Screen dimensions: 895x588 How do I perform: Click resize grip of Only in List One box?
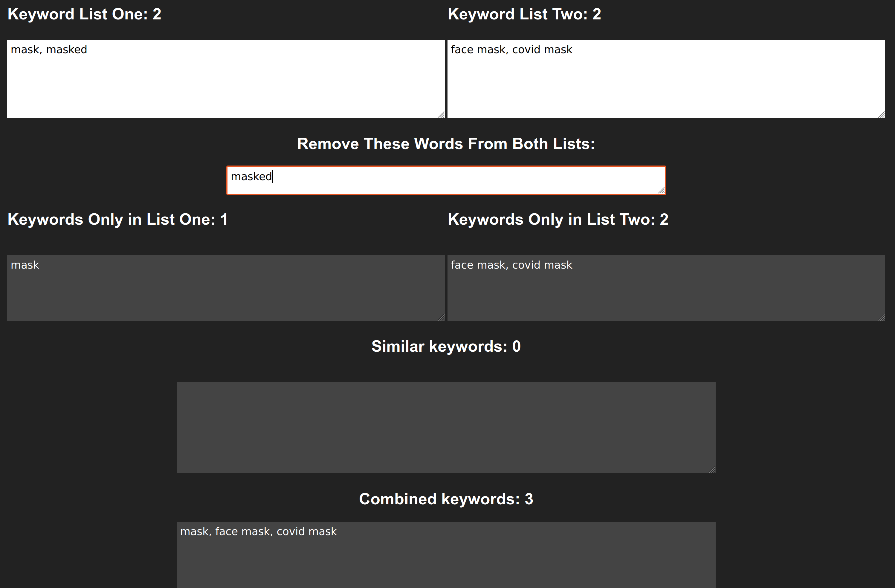click(442, 318)
